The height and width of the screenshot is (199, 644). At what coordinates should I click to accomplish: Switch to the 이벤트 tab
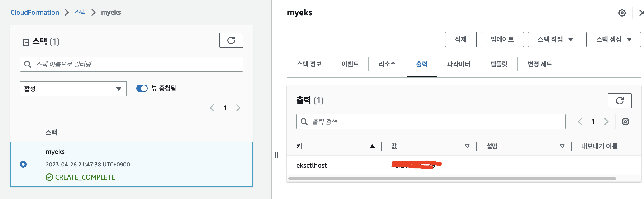pos(350,64)
